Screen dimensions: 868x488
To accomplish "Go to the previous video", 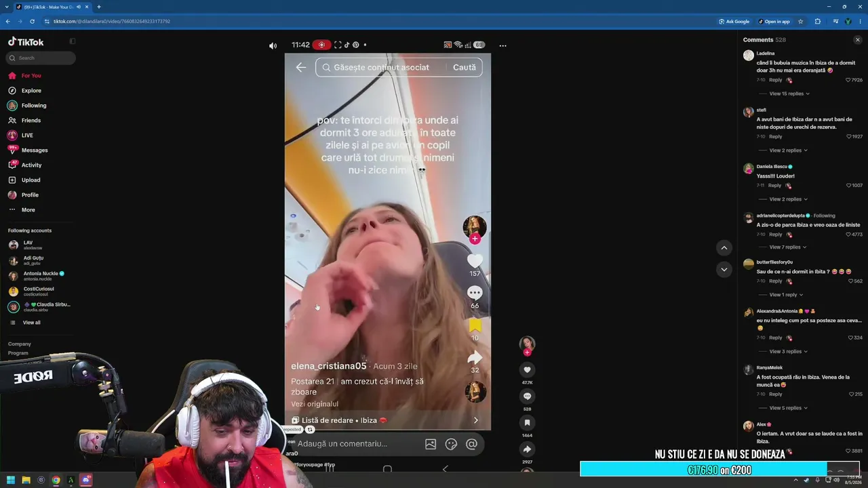I will tap(724, 248).
